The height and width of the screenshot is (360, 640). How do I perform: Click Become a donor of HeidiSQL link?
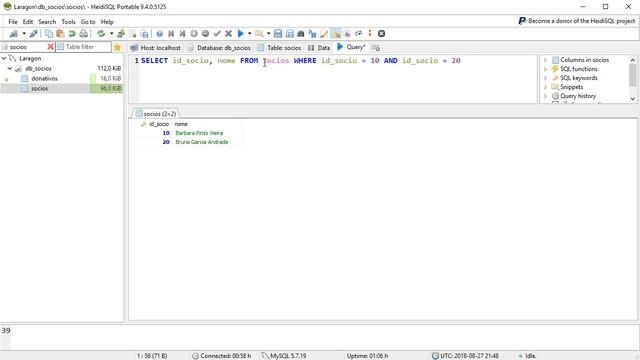(577, 21)
